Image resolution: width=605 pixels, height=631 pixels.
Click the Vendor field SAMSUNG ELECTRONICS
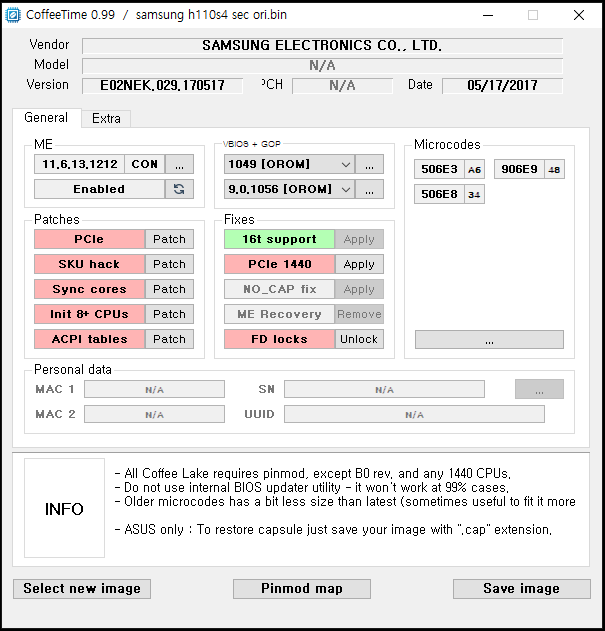tap(322, 46)
